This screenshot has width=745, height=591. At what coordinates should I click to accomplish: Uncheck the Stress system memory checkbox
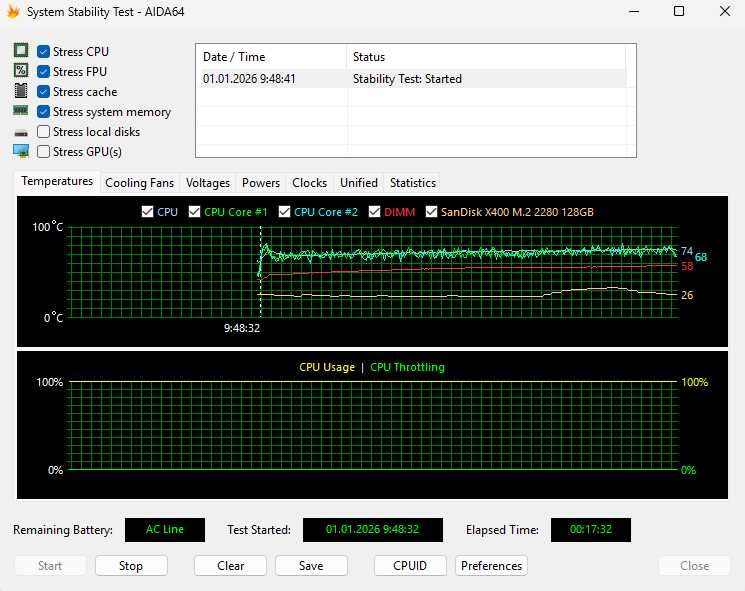tap(43, 112)
